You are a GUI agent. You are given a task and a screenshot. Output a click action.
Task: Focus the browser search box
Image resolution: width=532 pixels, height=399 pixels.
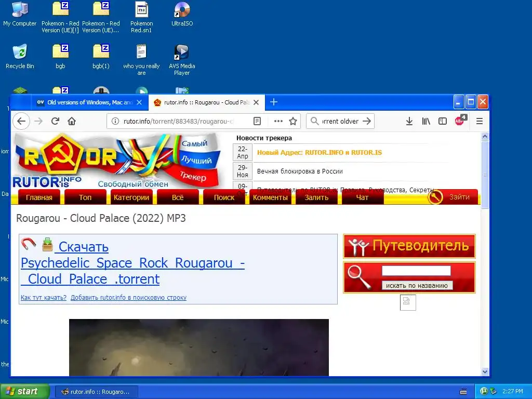pos(340,121)
